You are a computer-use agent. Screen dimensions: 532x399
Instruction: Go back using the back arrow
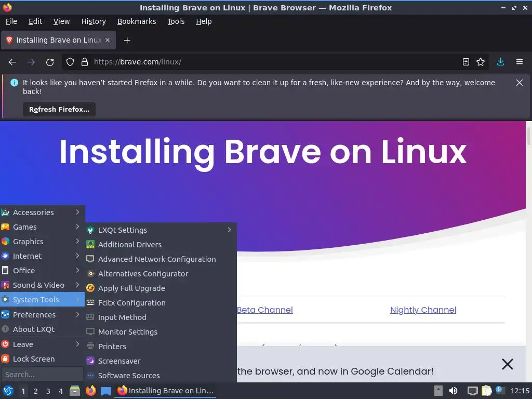click(12, 62)
